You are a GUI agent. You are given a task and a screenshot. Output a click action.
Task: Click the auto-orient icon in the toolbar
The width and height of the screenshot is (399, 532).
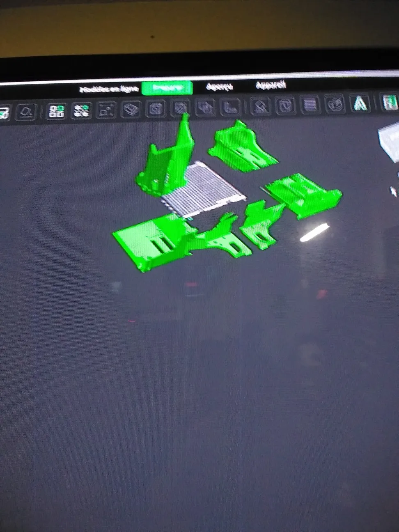coord(27,112)
